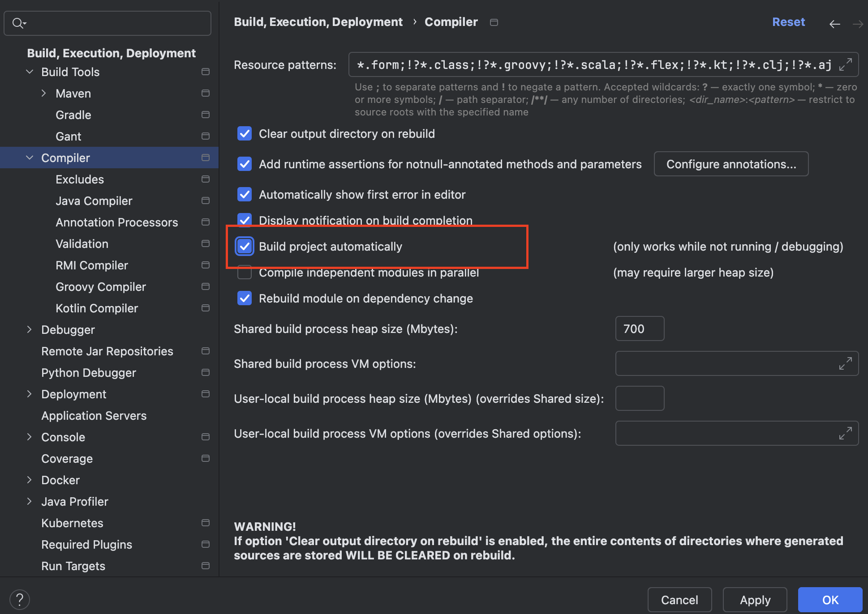Expand the Shared build process VM options field
Viewport: 868px width, 614px height.
click(x=845, y=363)
